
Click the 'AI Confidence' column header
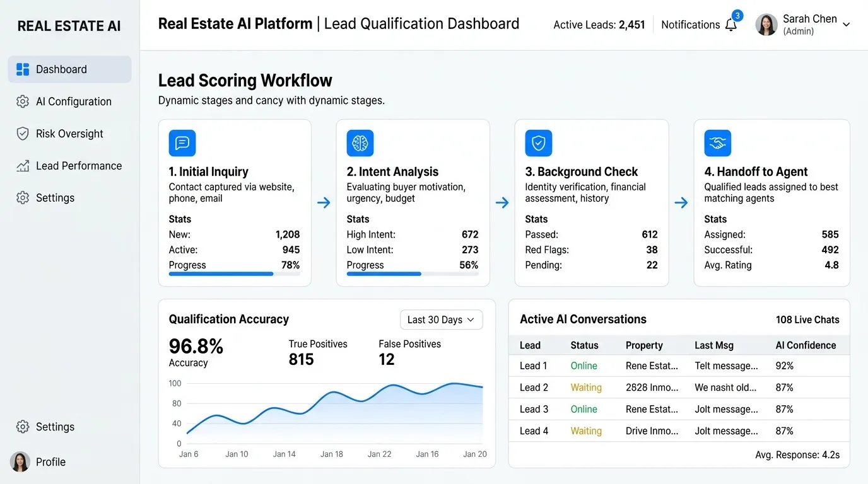(806, 345)
